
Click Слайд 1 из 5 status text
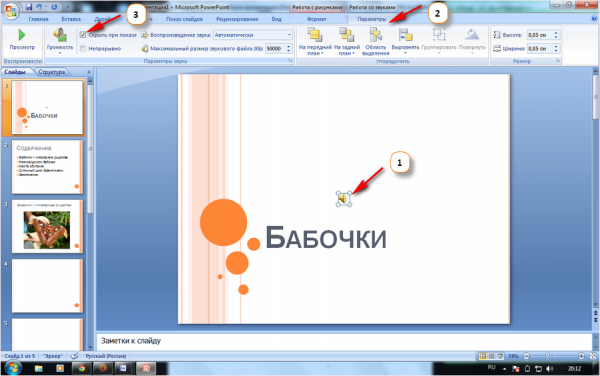(20, 356)
